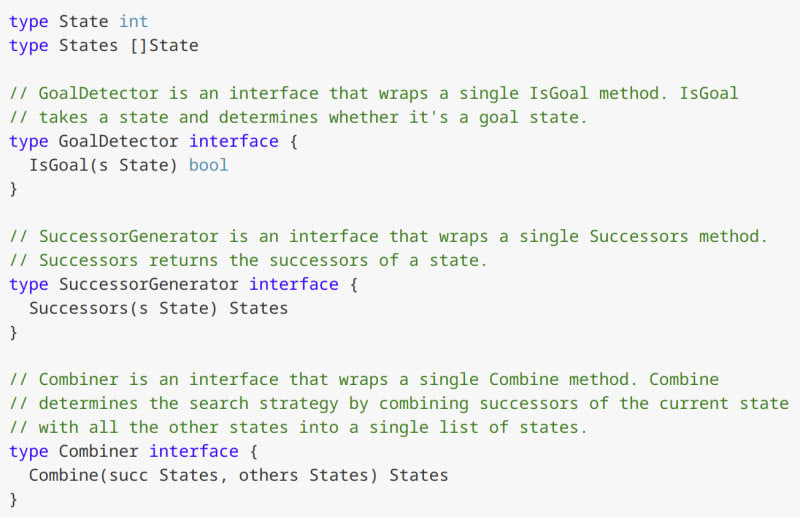The width and height of the screenshot is (800, 517).
Task: Click the 'bool' return type of IsGoal
Action: 208,165
